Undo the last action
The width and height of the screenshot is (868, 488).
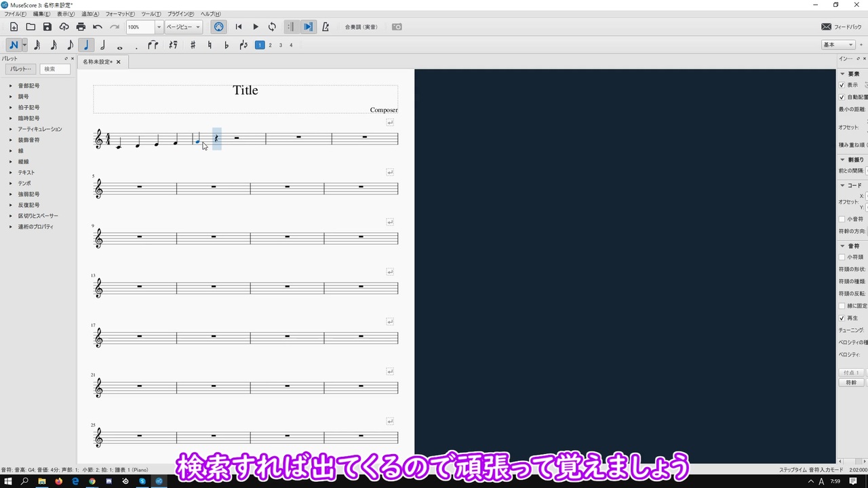pos(98,27)
